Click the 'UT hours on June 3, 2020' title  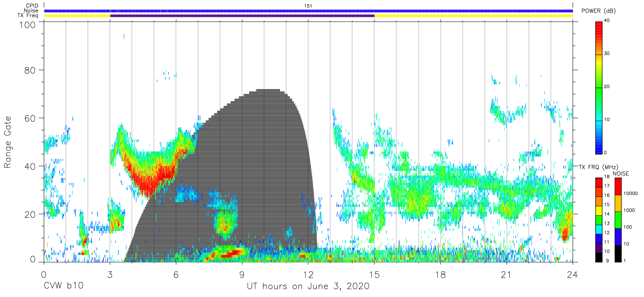(308, 287)
